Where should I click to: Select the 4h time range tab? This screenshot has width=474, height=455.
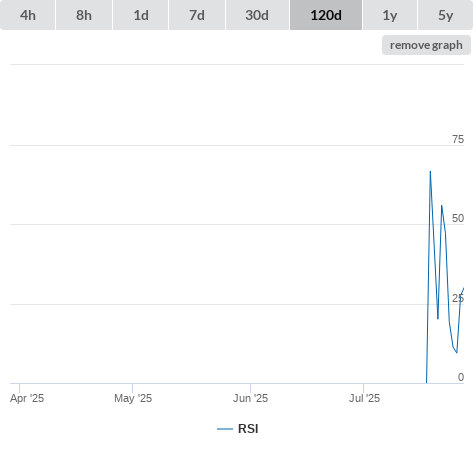[x=28, y=15]
